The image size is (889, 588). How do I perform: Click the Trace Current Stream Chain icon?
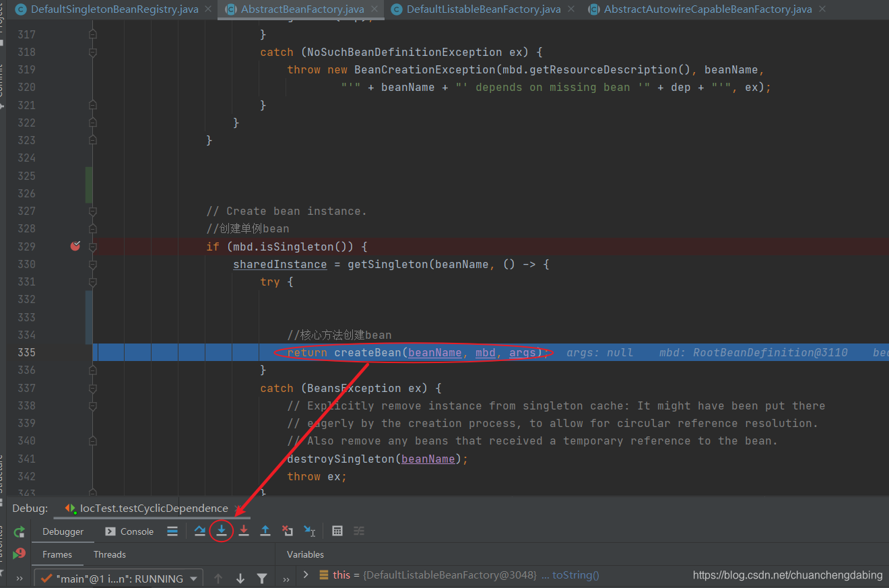point(359,531)
